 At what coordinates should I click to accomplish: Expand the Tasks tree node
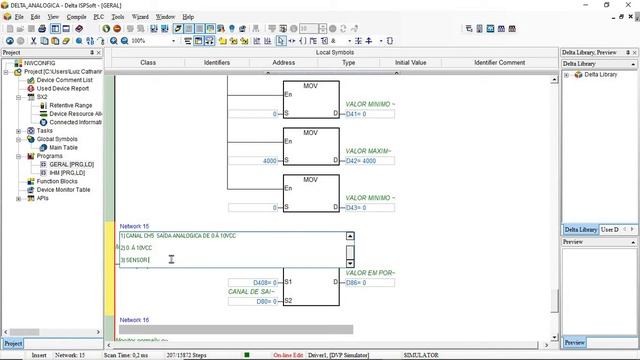pos(18,131)
